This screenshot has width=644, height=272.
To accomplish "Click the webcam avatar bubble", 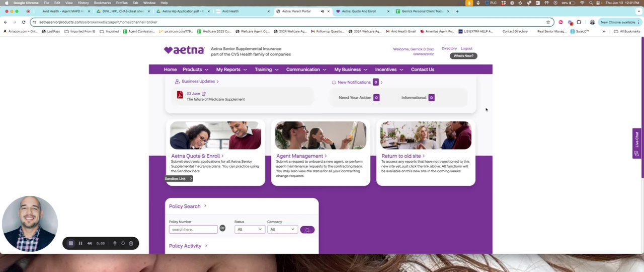I will point(30,224).
